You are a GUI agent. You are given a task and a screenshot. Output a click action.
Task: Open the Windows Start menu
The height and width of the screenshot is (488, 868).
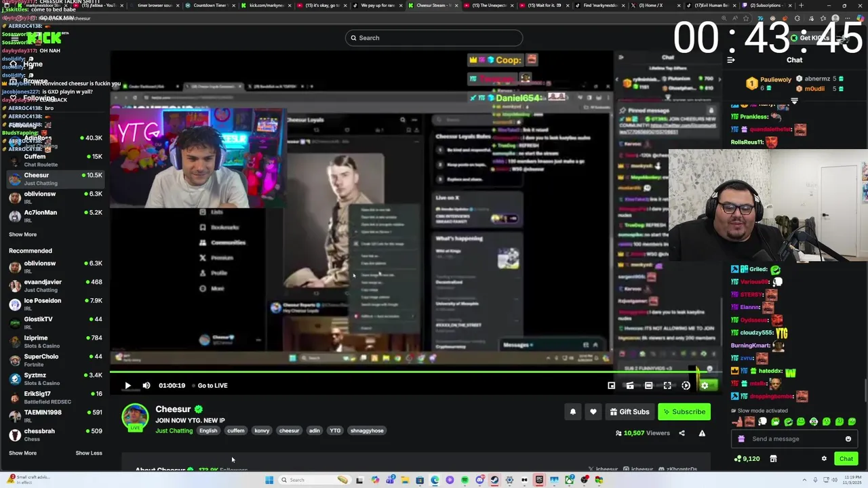pos(269,480)
